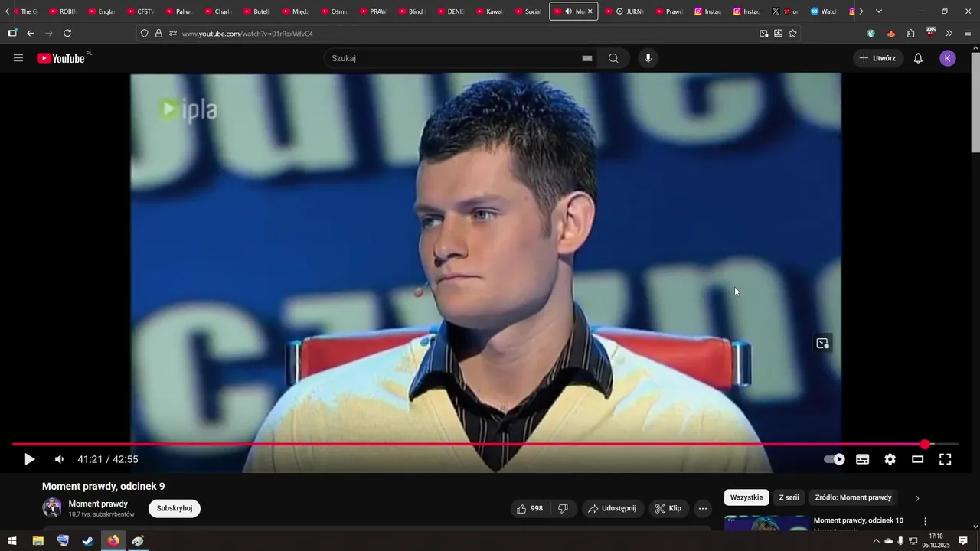
Task: Open the account avatar menu
Action: [948, 58]
